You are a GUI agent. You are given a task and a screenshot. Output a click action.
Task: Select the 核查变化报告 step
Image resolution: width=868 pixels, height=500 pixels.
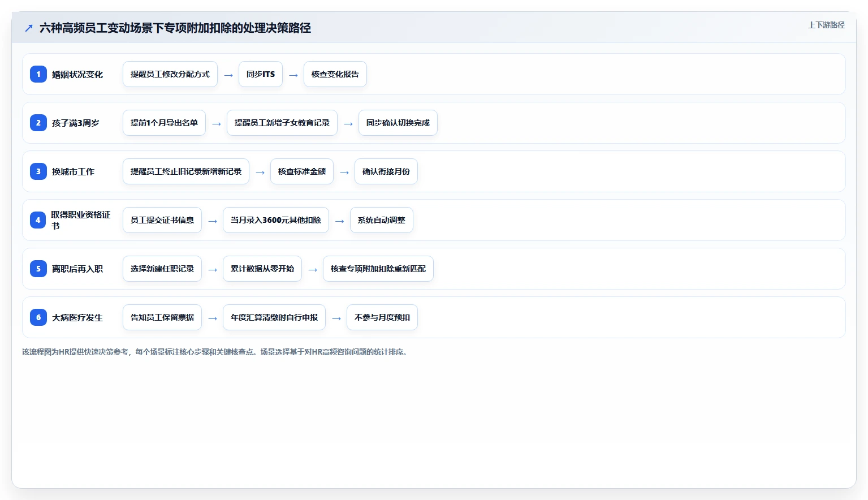[x=335, y=74]
